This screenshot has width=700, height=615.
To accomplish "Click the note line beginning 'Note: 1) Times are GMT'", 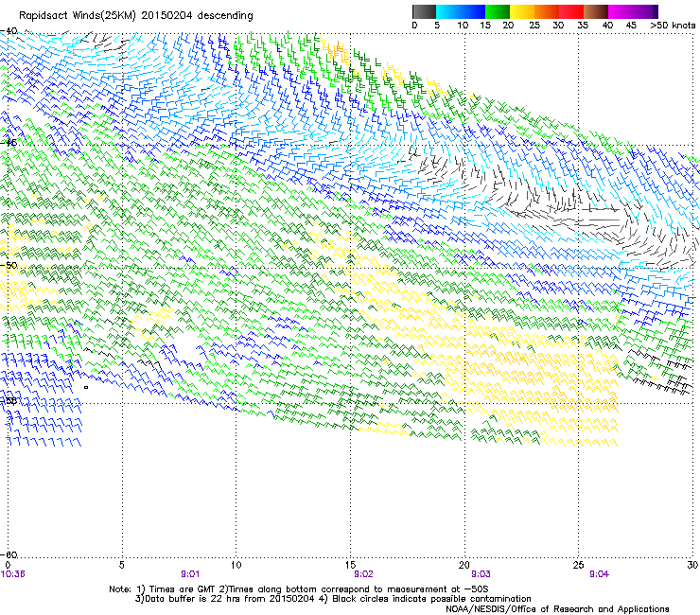I will [x=299, y=589].
